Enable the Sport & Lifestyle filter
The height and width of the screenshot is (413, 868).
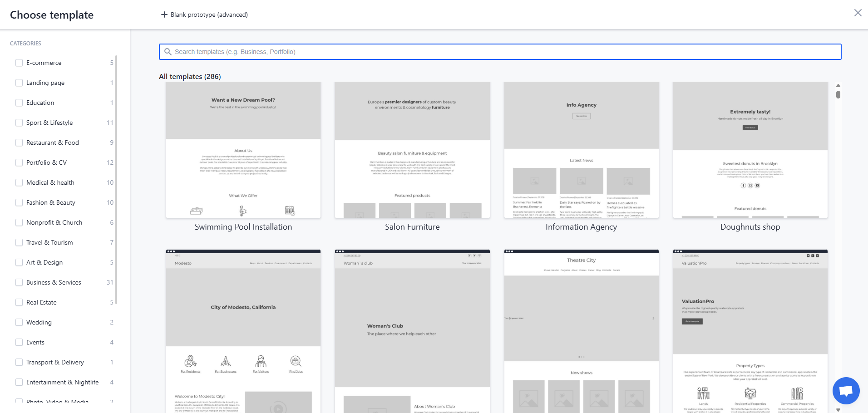[19, 123]
